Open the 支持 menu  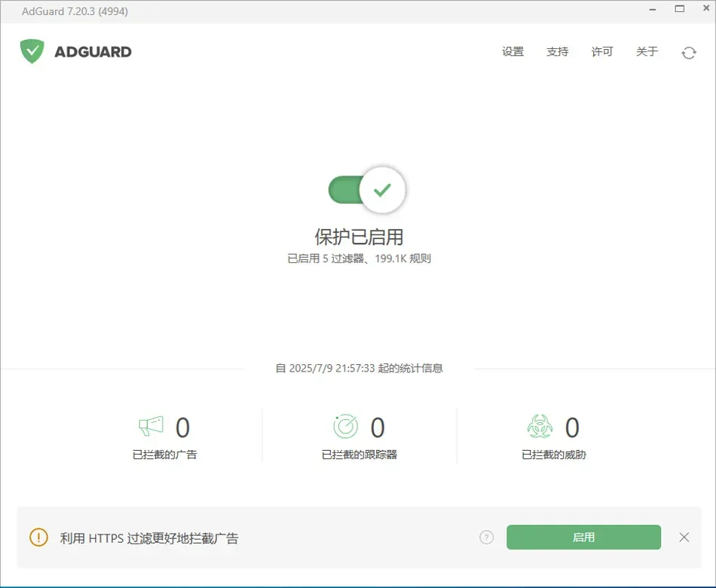(x=558, y=51)
